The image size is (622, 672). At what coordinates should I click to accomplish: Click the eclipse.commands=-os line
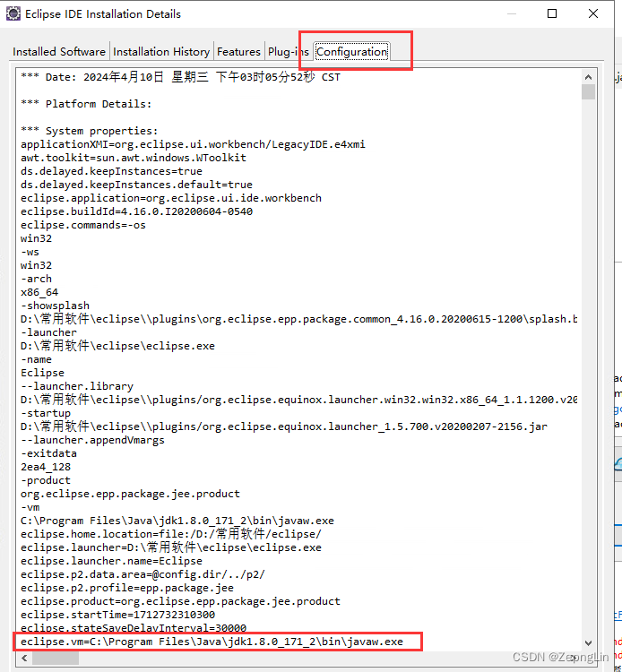click(x=83, y=225)
